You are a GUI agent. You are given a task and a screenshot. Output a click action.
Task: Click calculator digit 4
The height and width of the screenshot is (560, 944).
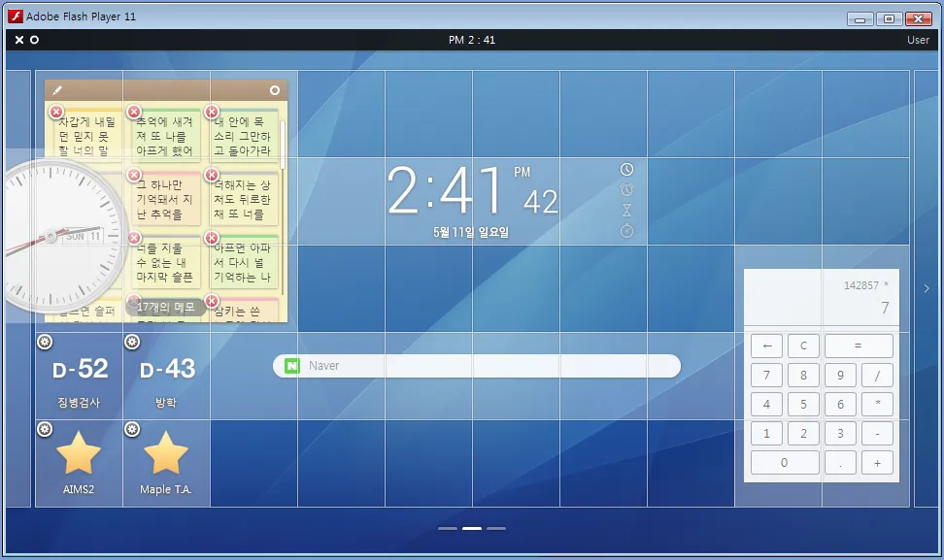click(x=766, y=404)
